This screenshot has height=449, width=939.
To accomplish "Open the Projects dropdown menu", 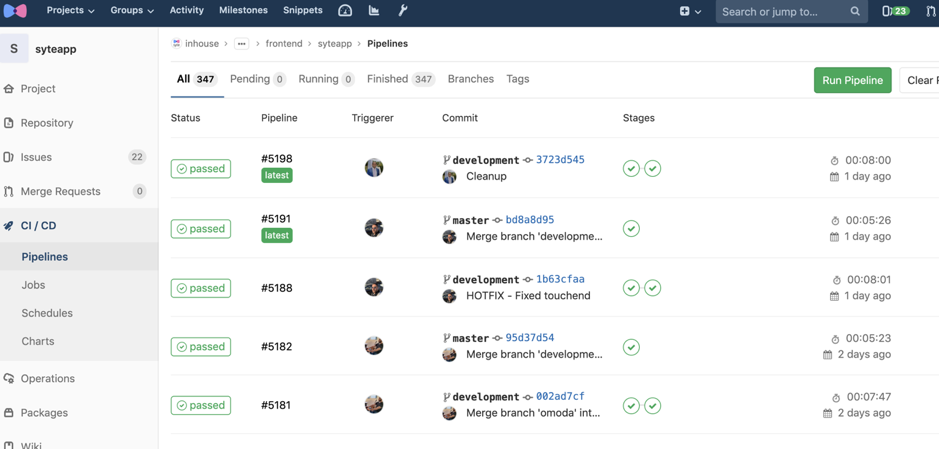I will click(70, 11).
